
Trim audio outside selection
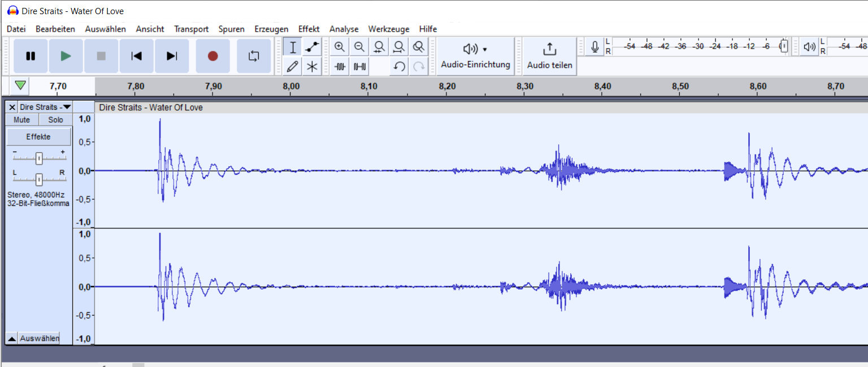pos(340,67)
